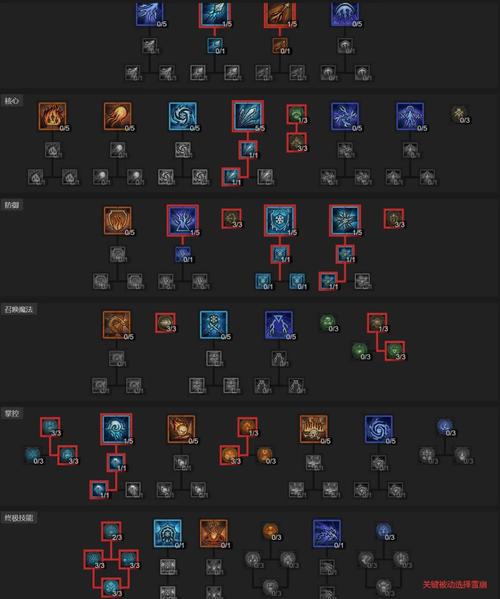This screenshot has width=500, height=599.
Task: Select the Frozen Orb skill icon
Action: 183,116
